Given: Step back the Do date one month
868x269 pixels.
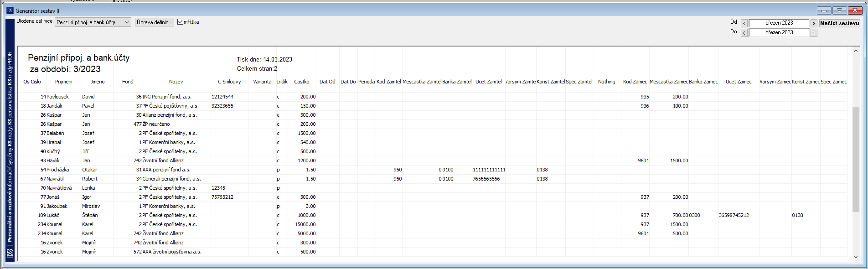Looking at the screenshot, I should coord(744,33).
